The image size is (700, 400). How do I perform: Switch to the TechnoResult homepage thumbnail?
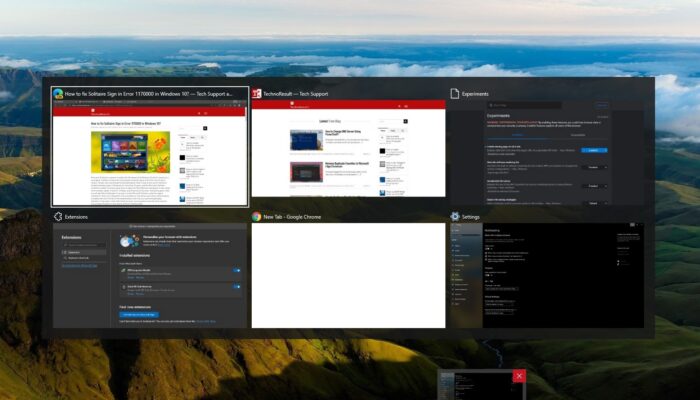tap(347, 150)
